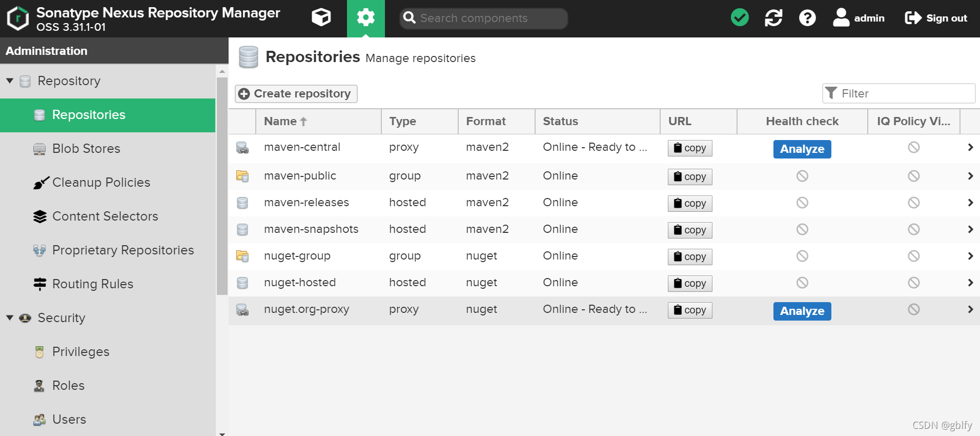This screenshot has width=980, height=436.
Task: Click Create repository button
Action: (296, 94)
